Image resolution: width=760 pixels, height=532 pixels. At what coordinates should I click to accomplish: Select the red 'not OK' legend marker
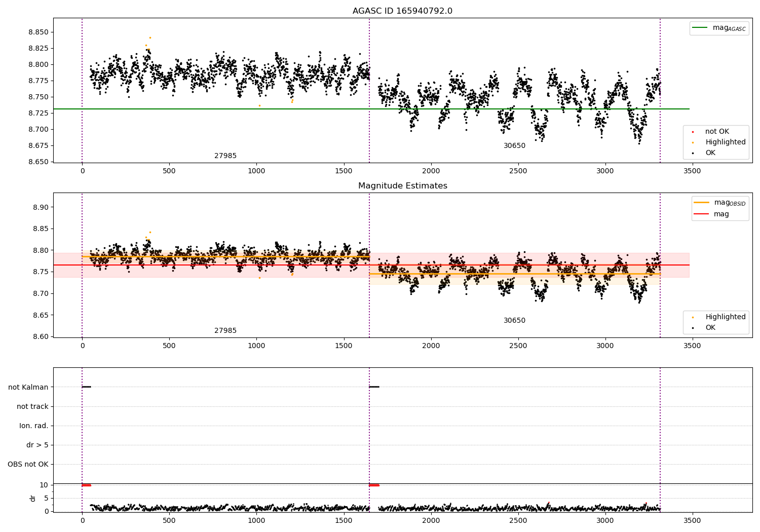[693, 132]
